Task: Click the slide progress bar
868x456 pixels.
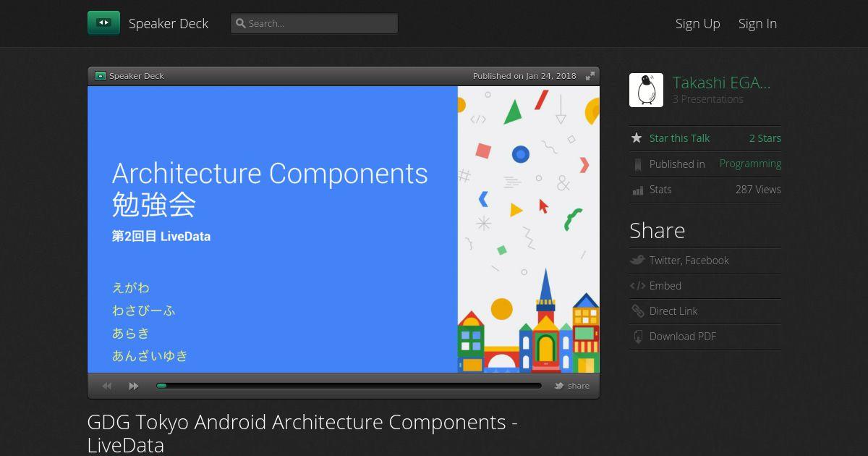Action: coord(349,386)
